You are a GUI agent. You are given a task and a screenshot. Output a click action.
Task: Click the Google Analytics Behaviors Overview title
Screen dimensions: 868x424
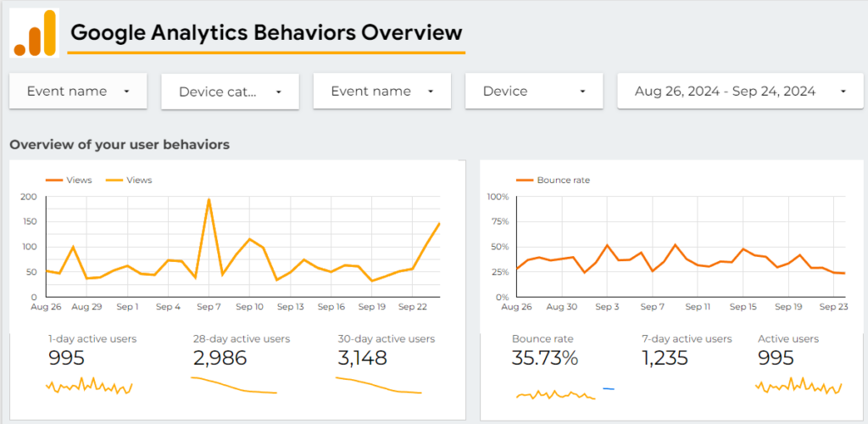pyautogui.click(x=266, y=33)
